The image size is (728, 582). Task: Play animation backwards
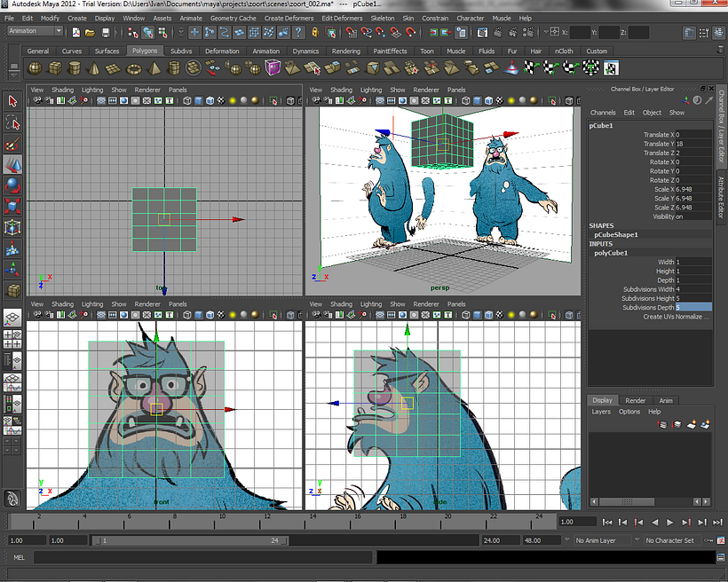654,523
